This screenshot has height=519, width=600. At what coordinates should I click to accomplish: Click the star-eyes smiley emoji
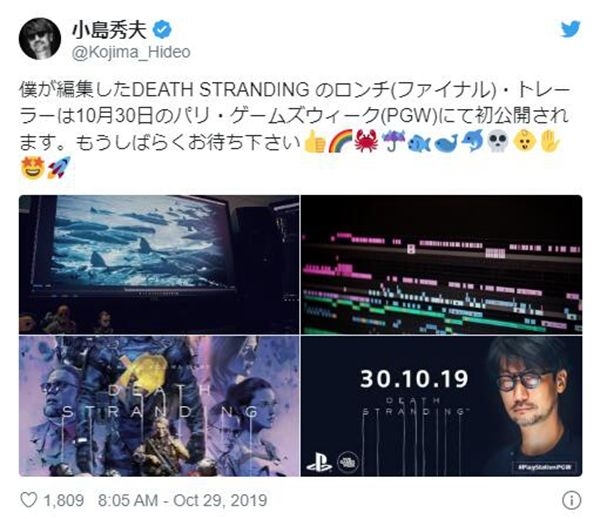(33, 168)
